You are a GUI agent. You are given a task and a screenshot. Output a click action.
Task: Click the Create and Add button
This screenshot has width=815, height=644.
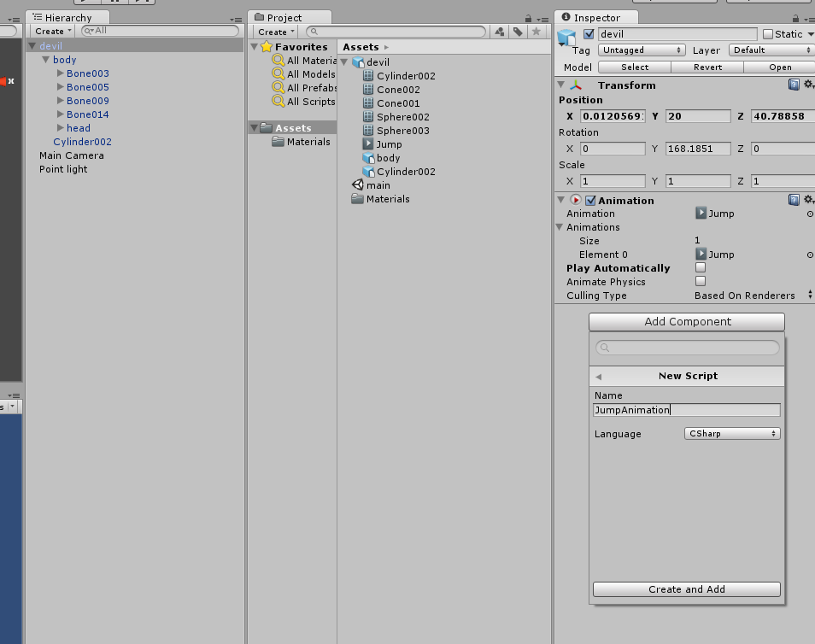point(686,589)
